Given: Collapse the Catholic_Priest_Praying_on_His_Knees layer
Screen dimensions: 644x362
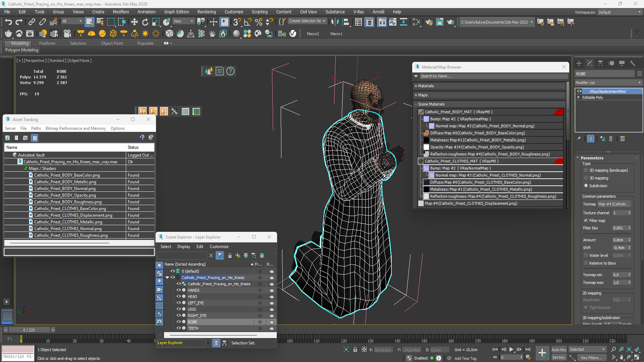Looking at the screenshot, I should [x=167, y=278].
